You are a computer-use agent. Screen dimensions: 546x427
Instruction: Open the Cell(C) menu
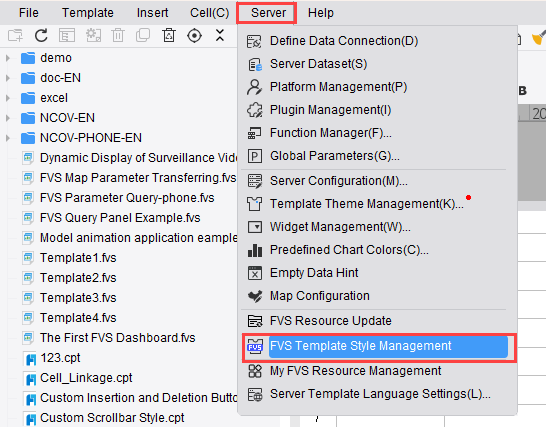[x=209, y=13]
